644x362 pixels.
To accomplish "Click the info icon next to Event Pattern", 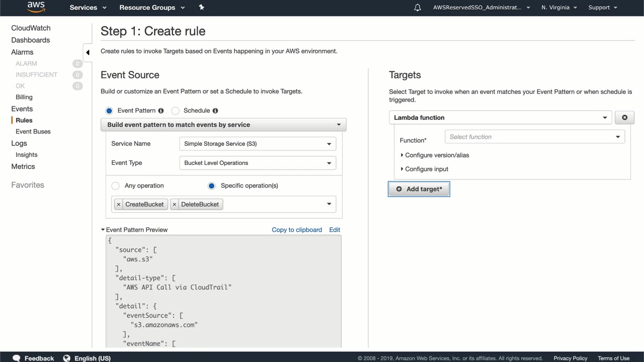I will (161, 111).
